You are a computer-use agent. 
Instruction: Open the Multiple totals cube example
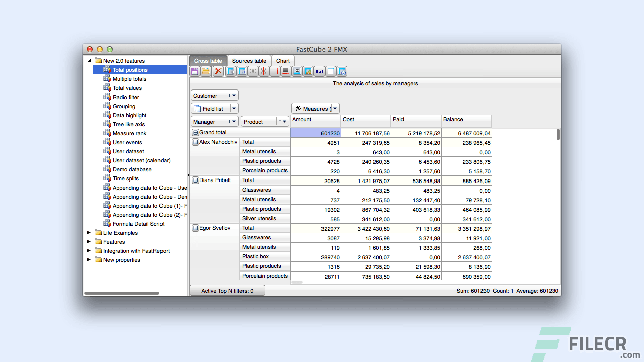point(129,79)
